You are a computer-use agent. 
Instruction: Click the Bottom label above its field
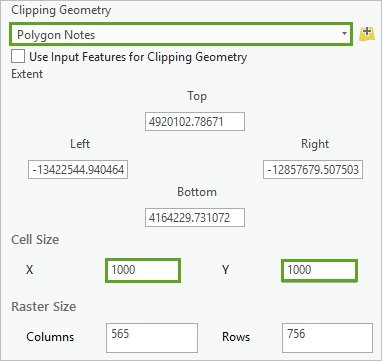[x=197, y=192]
